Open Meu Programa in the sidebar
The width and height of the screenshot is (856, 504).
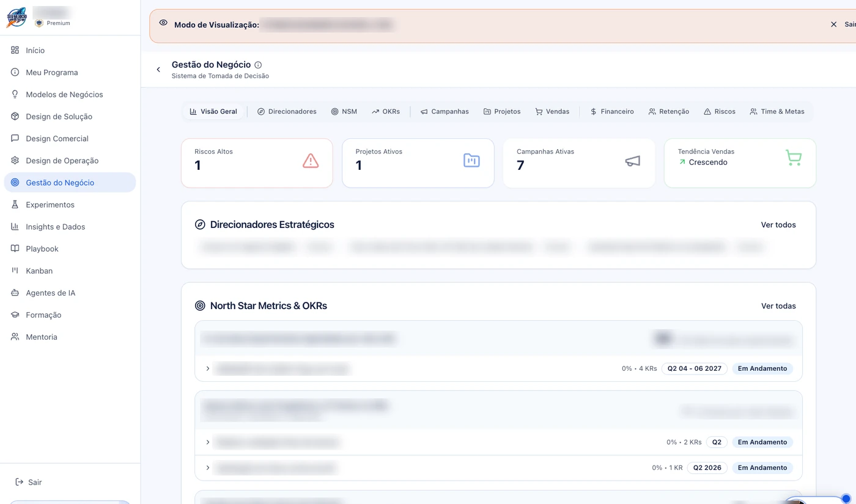(70, 72)
